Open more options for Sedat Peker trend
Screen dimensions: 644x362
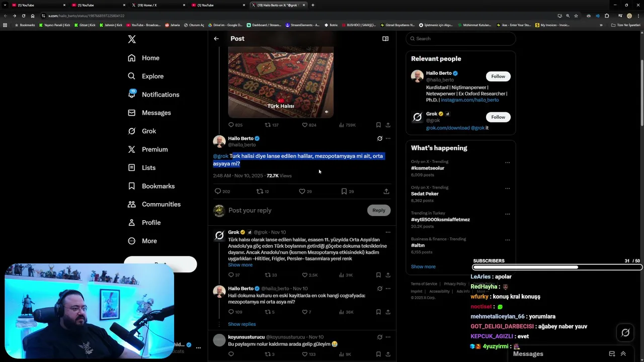[x=507, y=188]
